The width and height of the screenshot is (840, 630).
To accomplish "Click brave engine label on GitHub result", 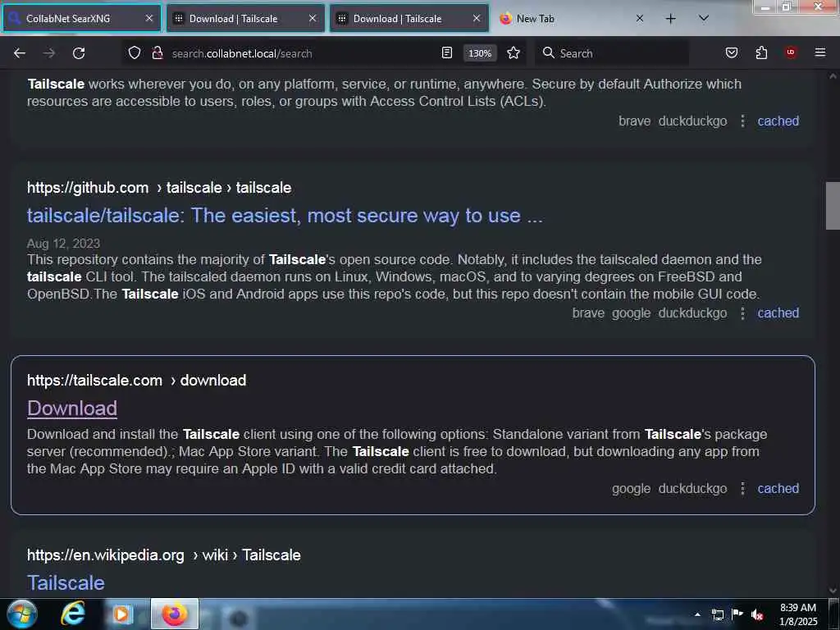I will point(587,313).
